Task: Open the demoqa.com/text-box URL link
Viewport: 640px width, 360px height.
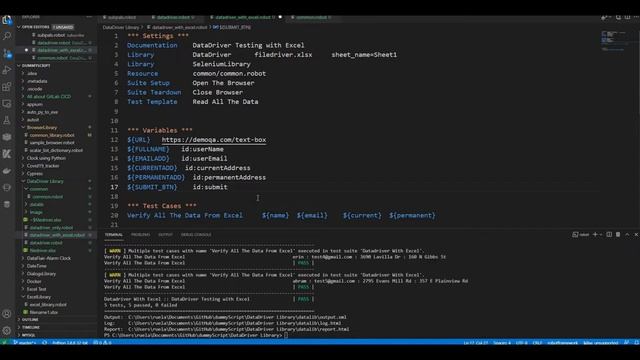Action: tap(214, 140)
